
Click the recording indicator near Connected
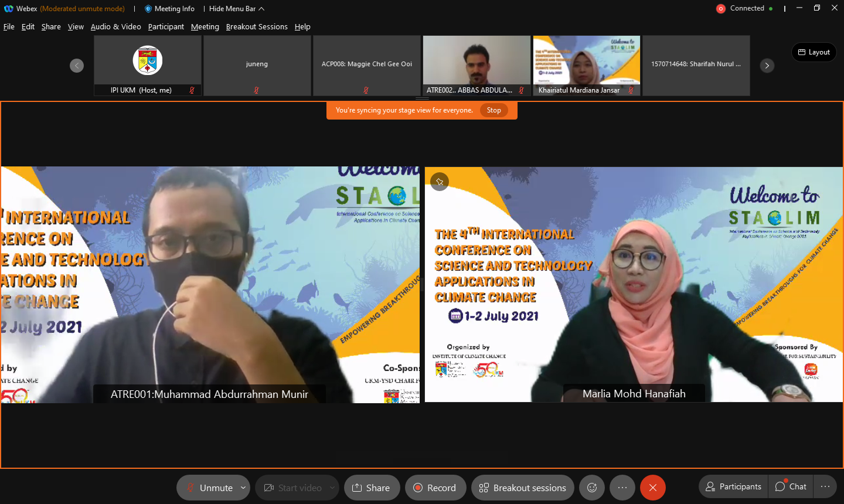720,9
